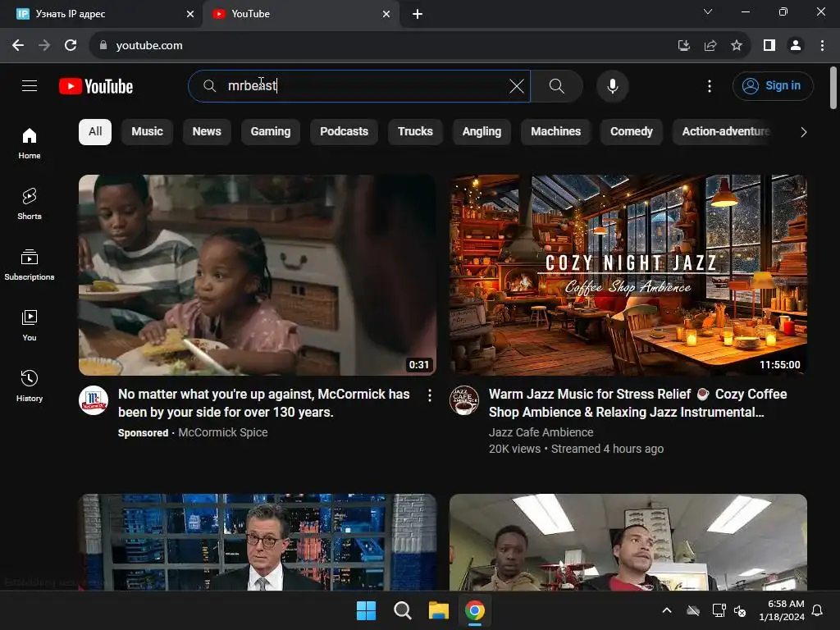840x630 pixels.
Task: Open the Windows Start menu
Action: 367,610
